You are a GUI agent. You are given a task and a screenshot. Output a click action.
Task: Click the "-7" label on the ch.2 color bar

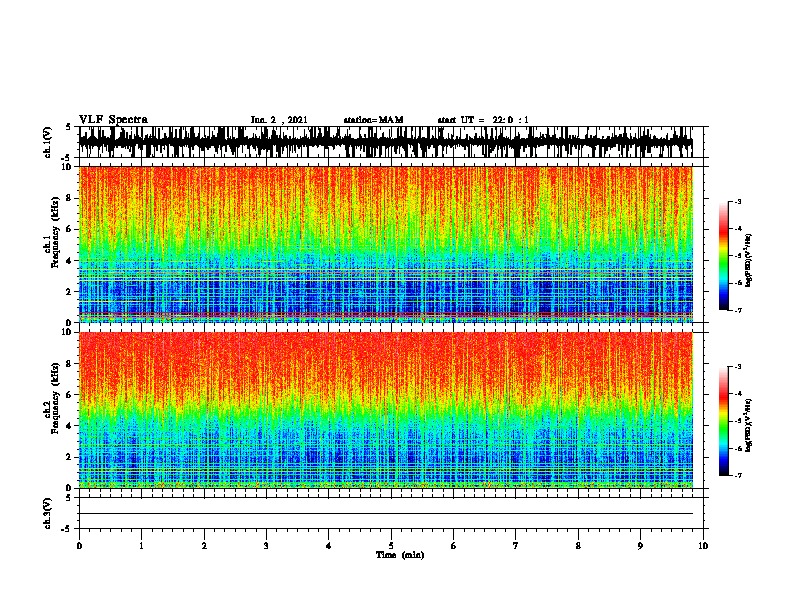[738, 476]
